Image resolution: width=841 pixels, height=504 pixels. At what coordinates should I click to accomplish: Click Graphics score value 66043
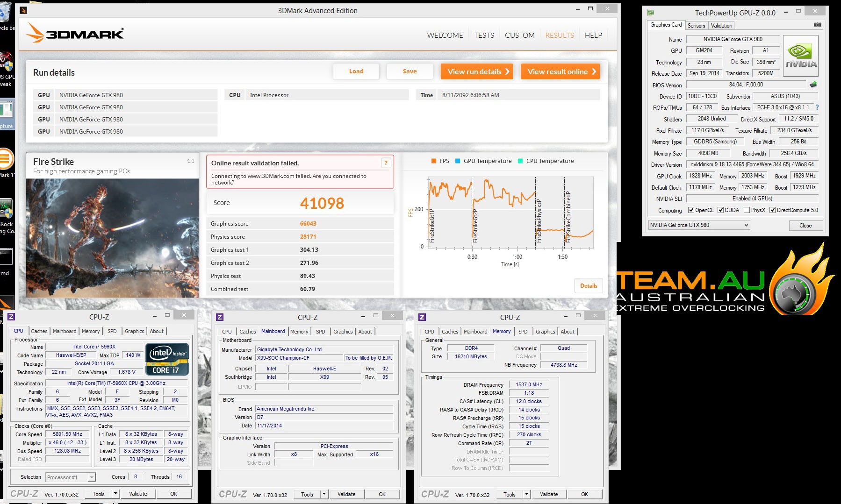click(308, 223)
